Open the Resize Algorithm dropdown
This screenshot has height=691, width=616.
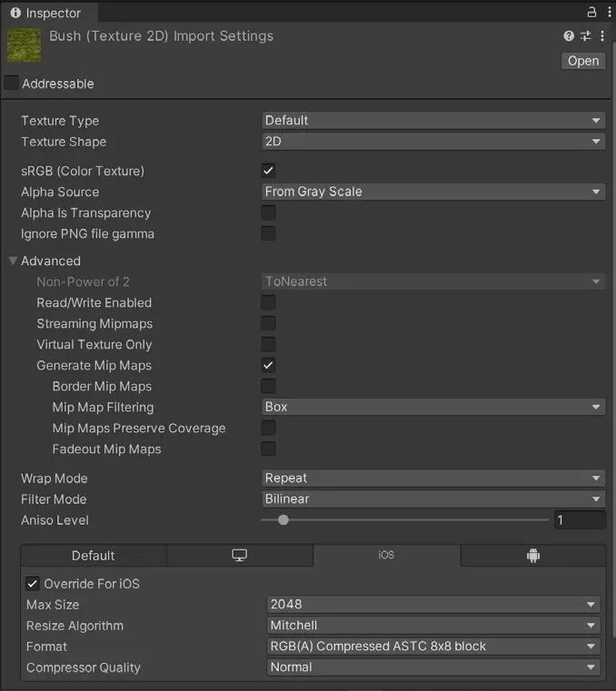coord(433,625)
